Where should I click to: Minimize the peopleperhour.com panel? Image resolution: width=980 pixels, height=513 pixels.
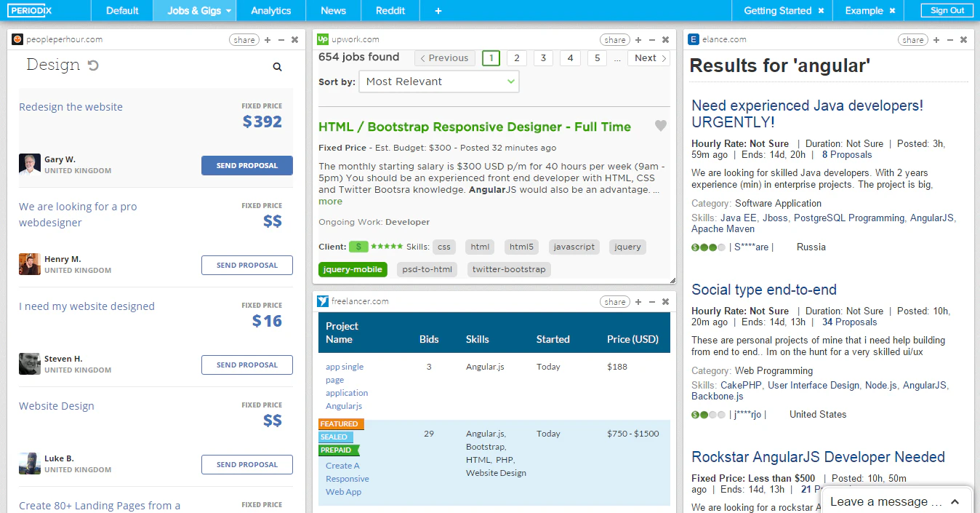click(281, 40)
